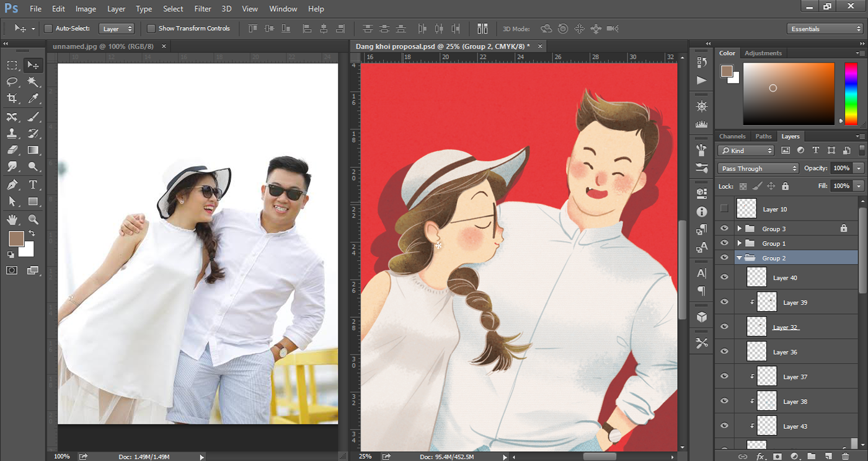Check Show Transform Controls
Viewport: 868px width, 461px height.
point(151,29)
